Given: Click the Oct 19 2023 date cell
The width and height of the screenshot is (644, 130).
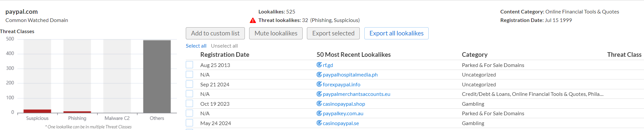Looking at the screenshot, I should click(215, 104).
